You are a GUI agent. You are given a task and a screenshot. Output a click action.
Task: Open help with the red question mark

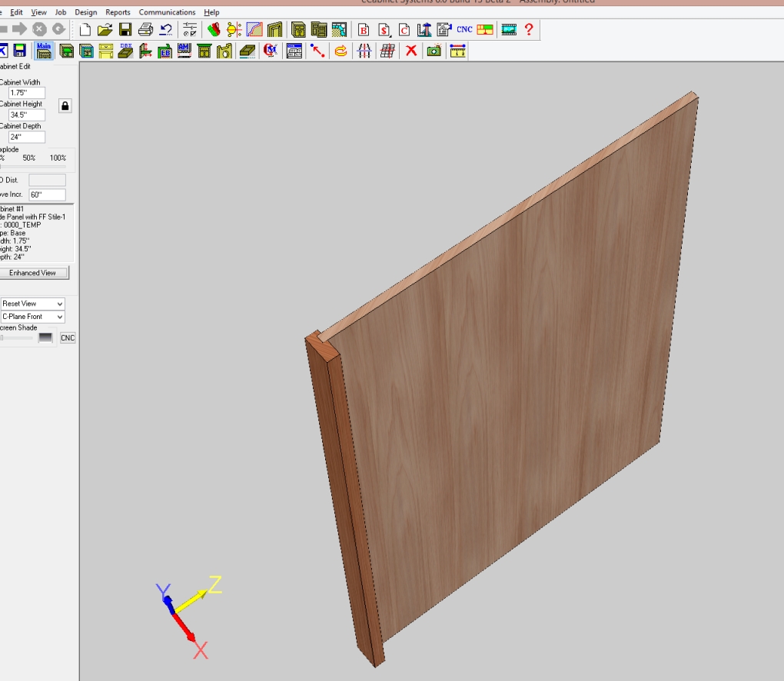click(x=529, y=30)
